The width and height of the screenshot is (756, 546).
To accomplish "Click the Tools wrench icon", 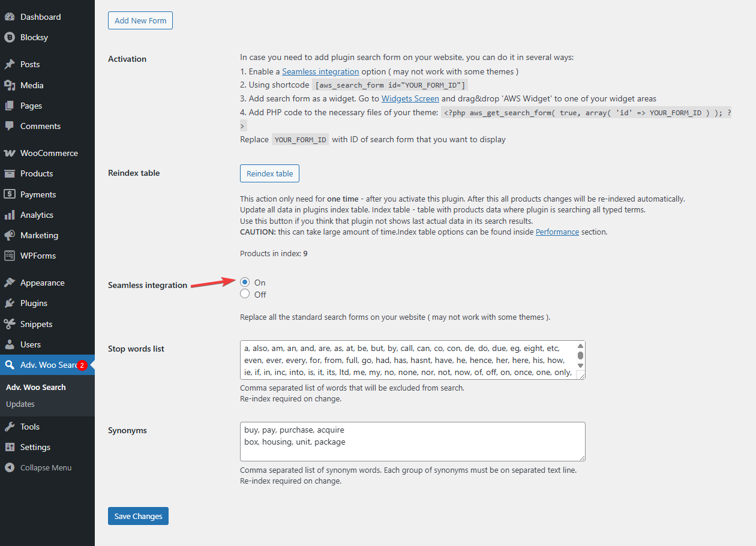I will 10,427.
